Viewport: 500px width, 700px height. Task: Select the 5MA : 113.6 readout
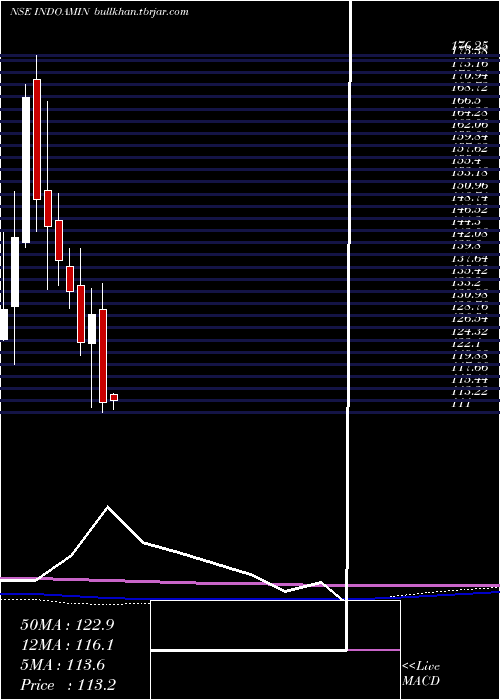[62, 665]
